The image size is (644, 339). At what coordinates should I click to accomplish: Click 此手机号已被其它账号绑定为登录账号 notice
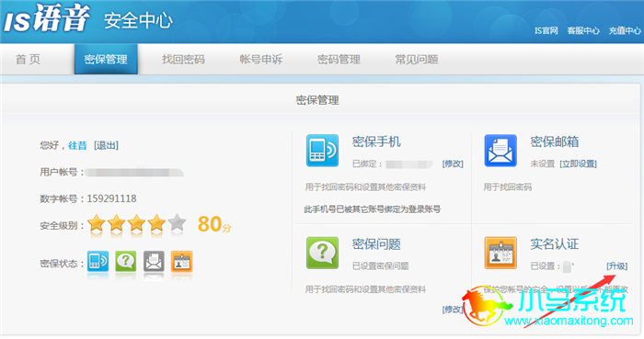click(x=372, y=209)
